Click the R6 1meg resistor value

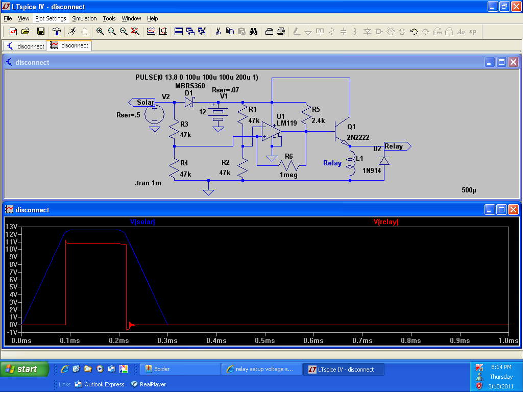pos(288,175)
